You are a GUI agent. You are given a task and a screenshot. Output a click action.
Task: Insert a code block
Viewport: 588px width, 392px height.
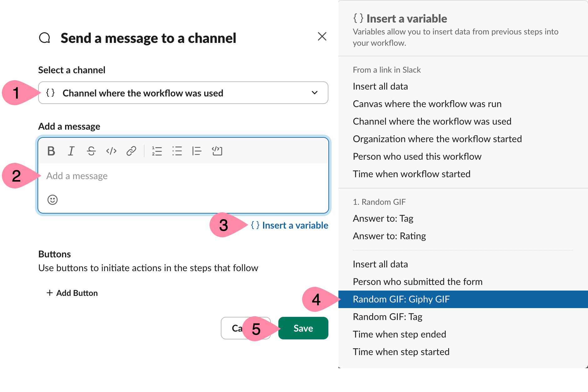[217, 151]
